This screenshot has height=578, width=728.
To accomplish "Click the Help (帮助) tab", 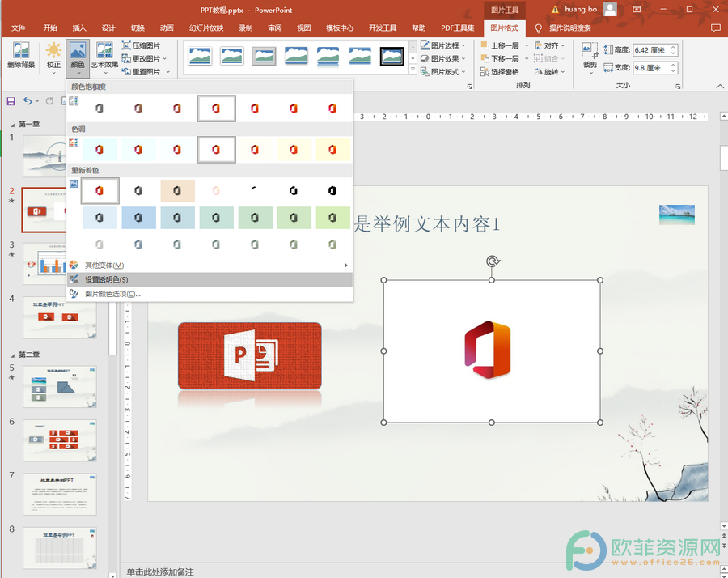I will [x=418, y=28].
